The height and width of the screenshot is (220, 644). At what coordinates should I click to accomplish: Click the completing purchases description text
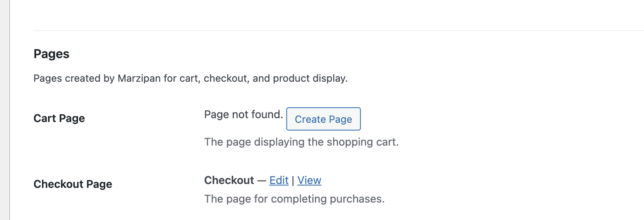point(294,199)
